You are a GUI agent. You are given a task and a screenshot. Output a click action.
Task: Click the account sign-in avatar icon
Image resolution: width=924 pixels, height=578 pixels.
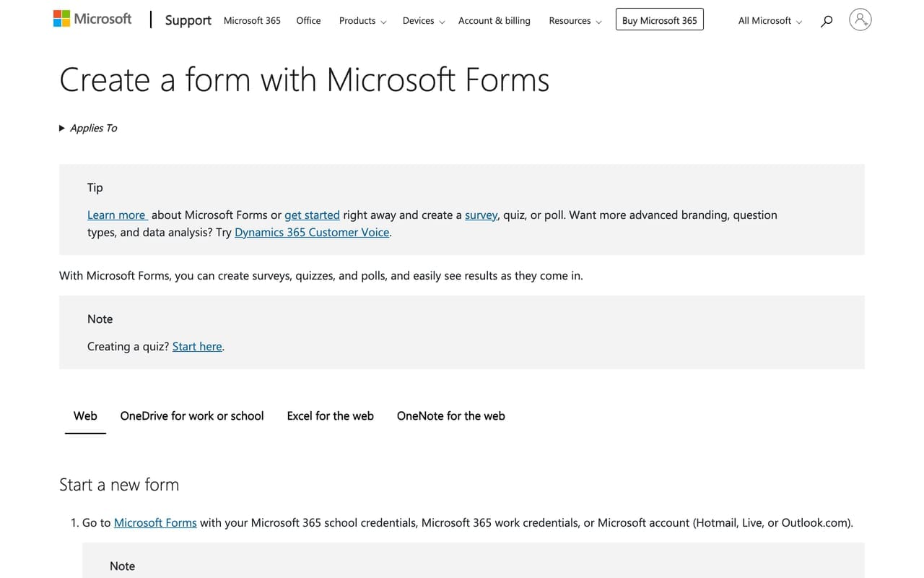pos(860,20)
